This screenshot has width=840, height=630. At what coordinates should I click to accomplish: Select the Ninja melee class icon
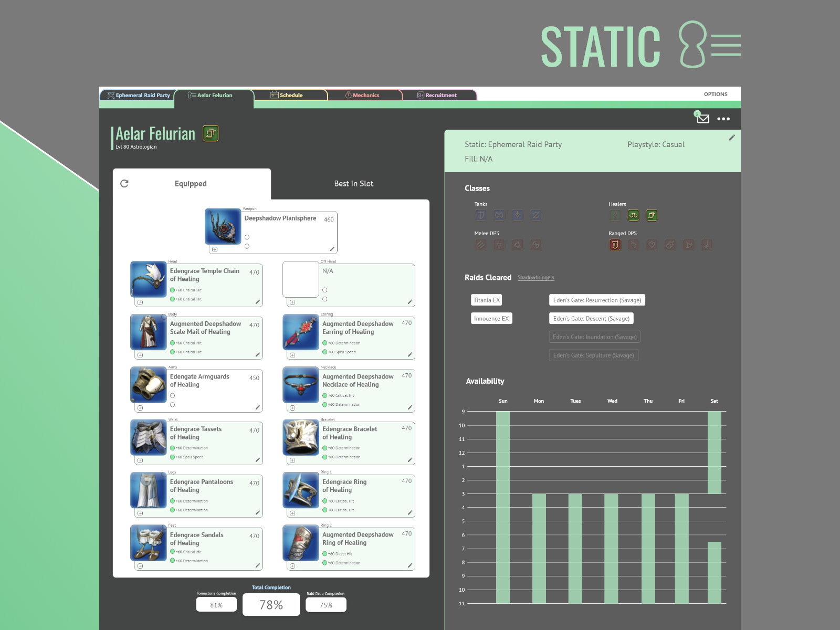(x=517, y=245)
